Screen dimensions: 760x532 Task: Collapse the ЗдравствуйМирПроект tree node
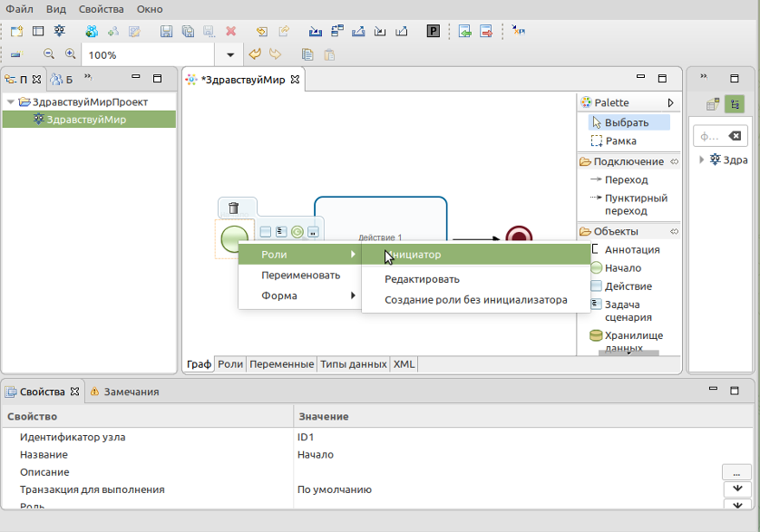11,102
